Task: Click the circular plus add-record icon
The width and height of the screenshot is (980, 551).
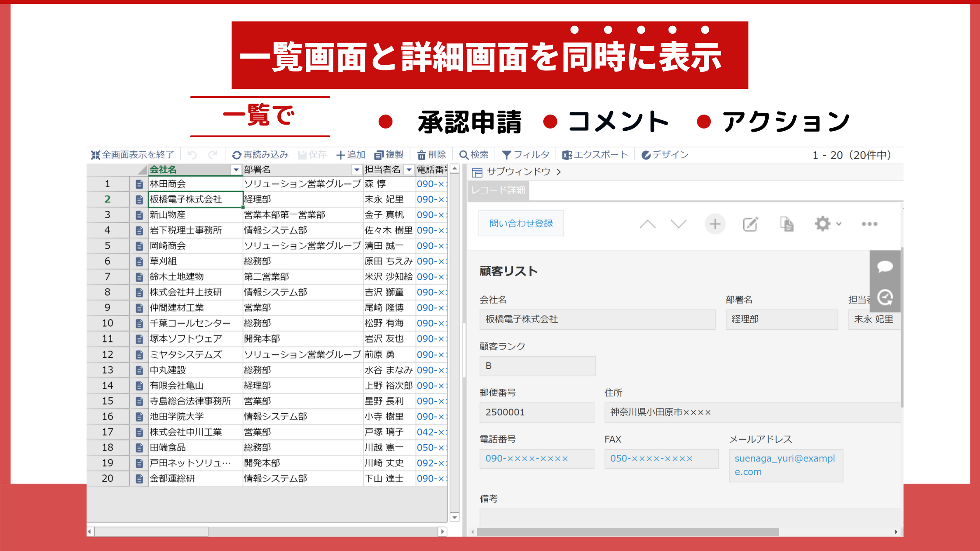Action: pos(715,224)
